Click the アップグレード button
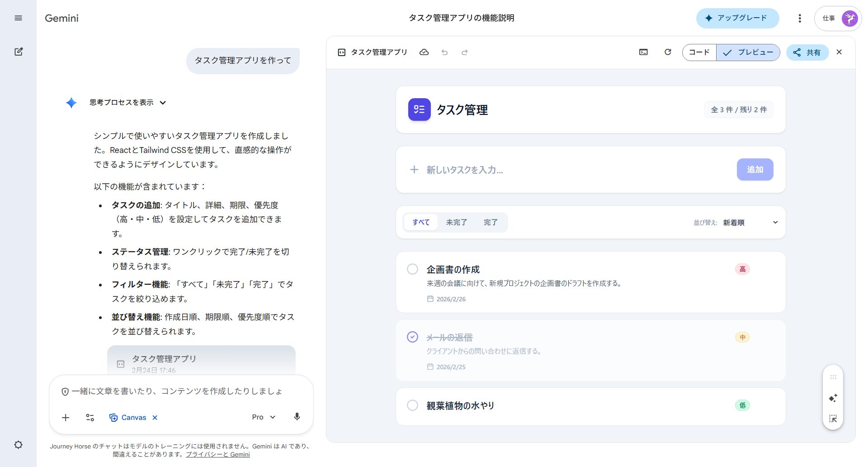 pyautogui.click(x=737, y=18)
